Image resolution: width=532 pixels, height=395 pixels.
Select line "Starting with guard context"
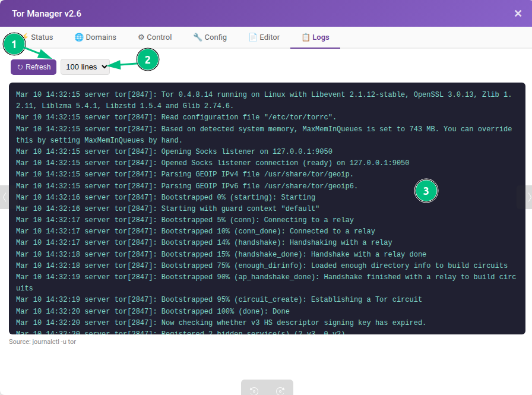(x=167, y=208)
